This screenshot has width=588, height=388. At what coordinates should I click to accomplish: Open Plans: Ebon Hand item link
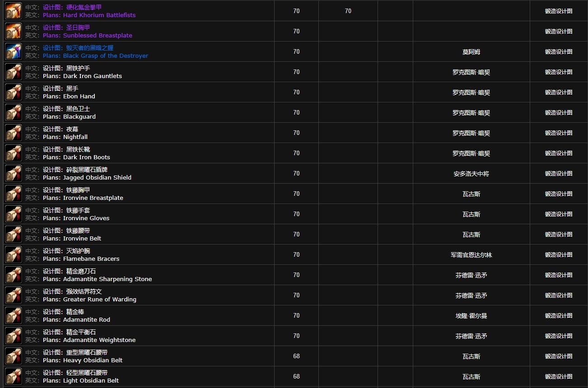pos(69,96)
